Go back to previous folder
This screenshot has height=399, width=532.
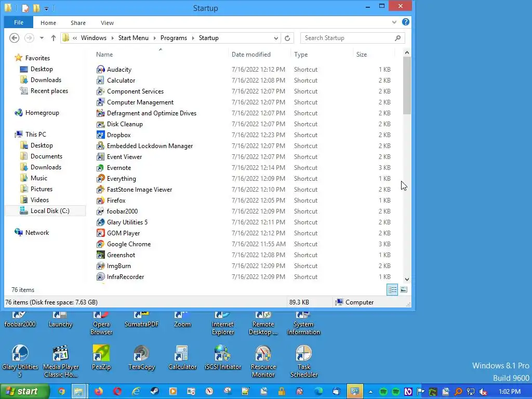coord(14,38)
